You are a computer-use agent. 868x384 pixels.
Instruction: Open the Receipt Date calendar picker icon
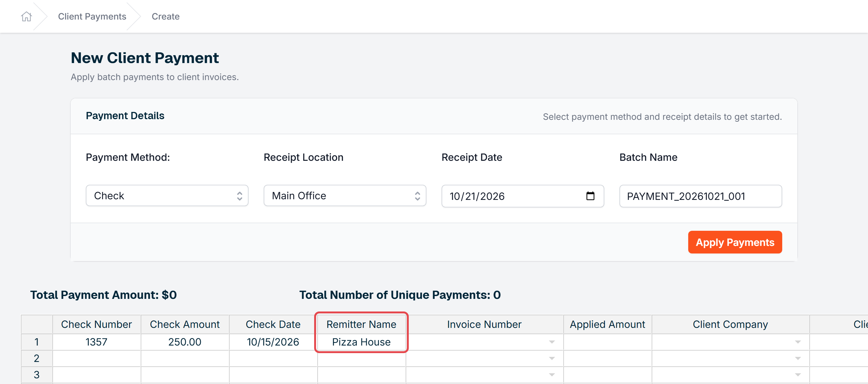(x=590, y=196)
